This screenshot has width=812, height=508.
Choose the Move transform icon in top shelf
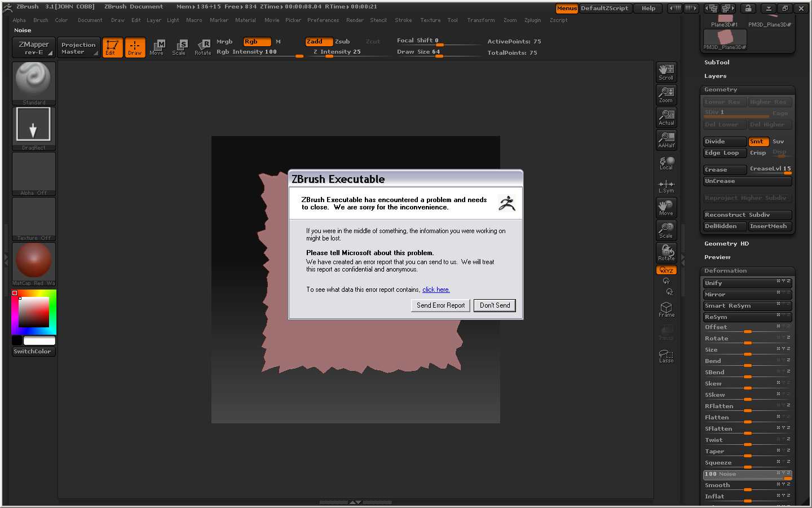pyautogui.click(x=157, y=47)
